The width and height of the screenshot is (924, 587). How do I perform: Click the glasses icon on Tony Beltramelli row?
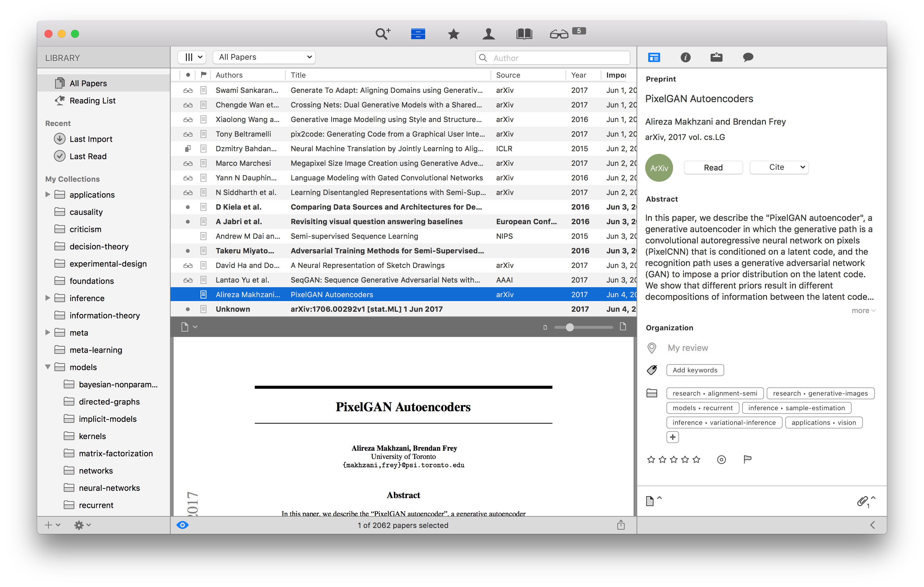pyautogui.click(x=188, y=134)
